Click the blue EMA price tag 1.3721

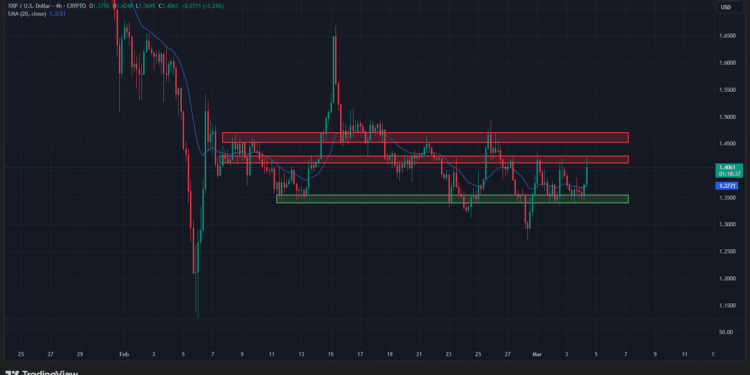point(727,186)
